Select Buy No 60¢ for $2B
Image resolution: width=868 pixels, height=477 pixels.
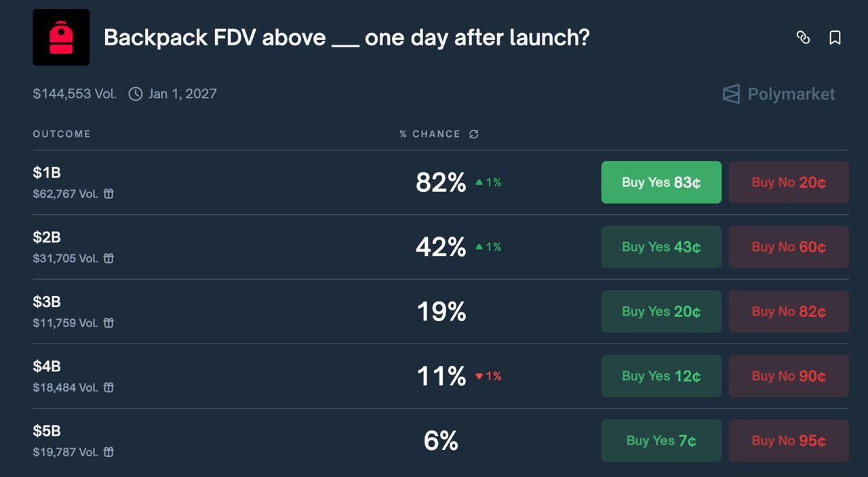(x=789, y=247)
